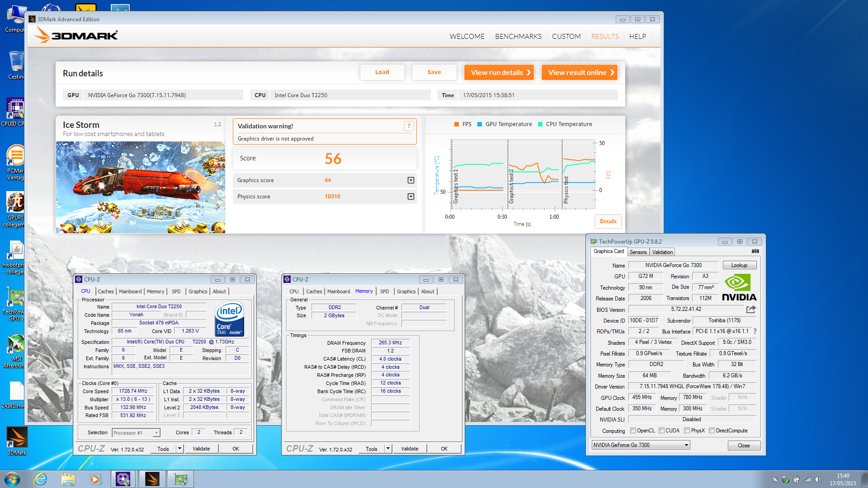Click Close button in GPU-Z

click(744, 446)
